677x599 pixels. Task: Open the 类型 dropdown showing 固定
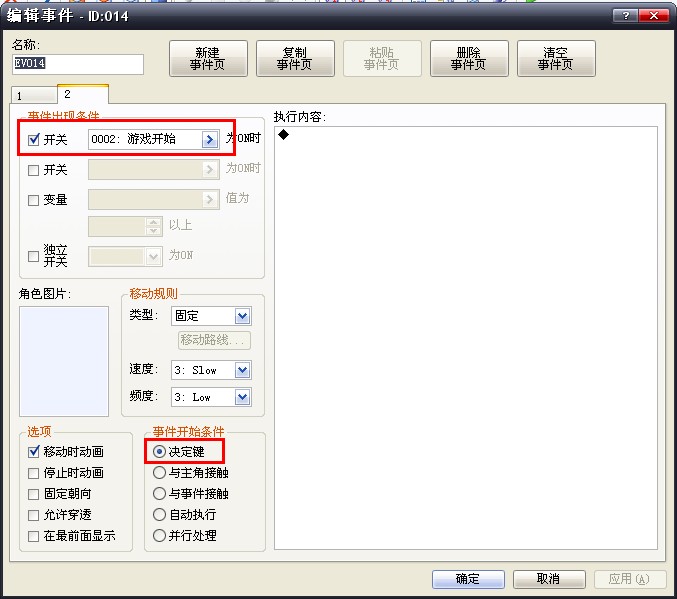click(211, 316)
